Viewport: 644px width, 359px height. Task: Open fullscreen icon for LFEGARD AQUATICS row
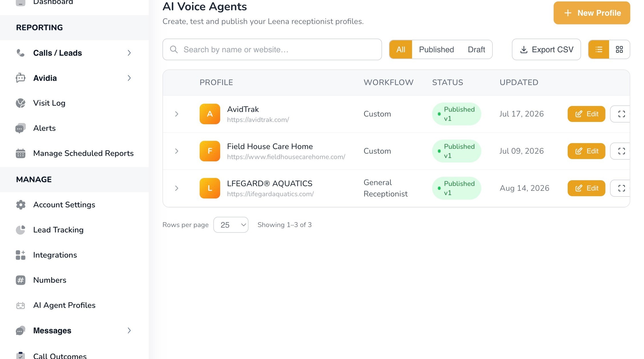pyautogui.click(x=621, y=188)
